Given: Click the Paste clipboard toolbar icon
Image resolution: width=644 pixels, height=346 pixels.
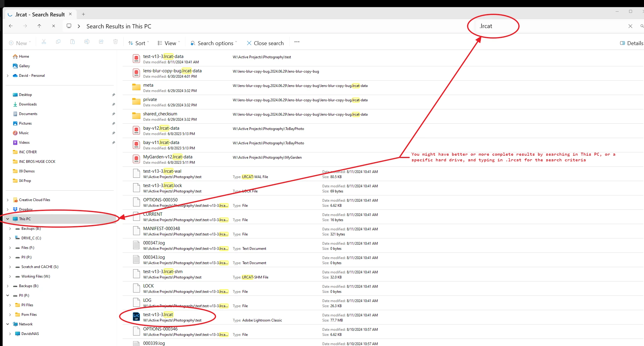Looking at the screenshot, I should 73,42.
